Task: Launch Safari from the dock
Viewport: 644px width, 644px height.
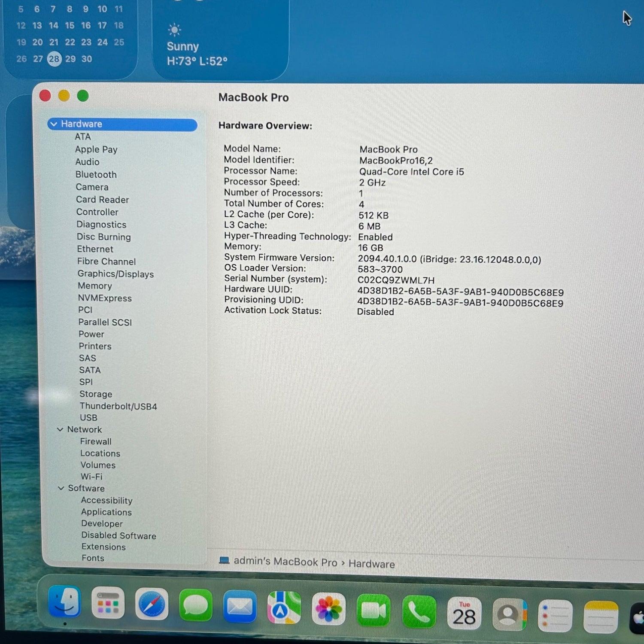Action: (152, 605)
